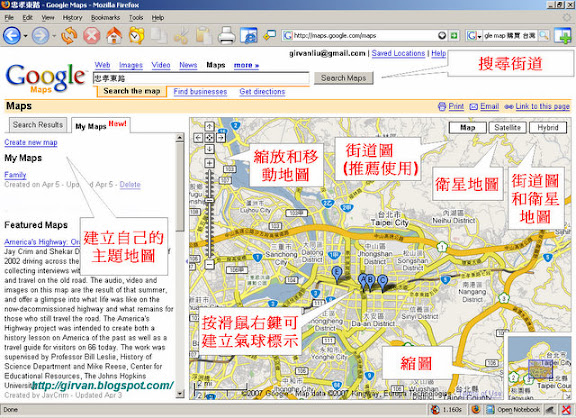This screenshot has width=576, height=418.
Task: Click left panel scrollbar down arrow
Action: pyautogui.click(x=180, y=393)
